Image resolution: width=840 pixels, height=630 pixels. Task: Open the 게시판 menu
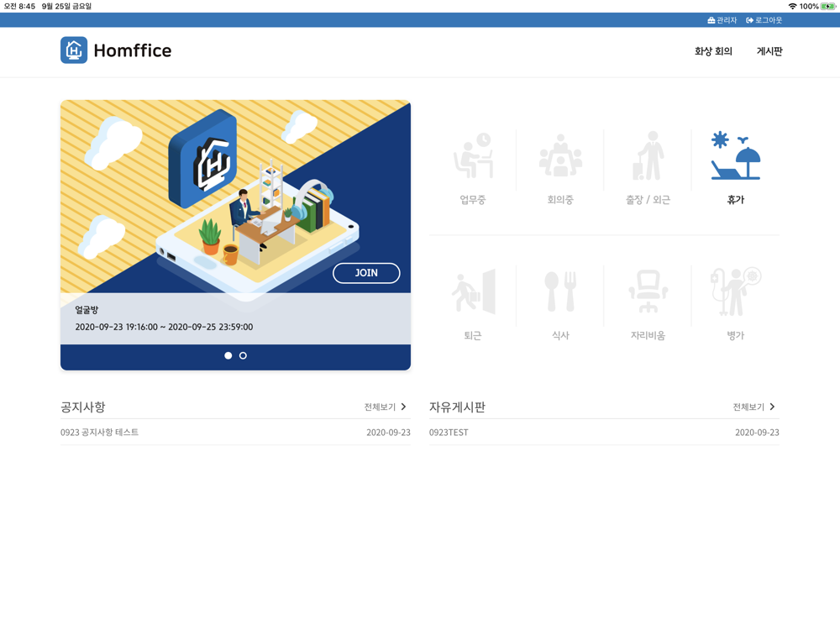(769, 51)
